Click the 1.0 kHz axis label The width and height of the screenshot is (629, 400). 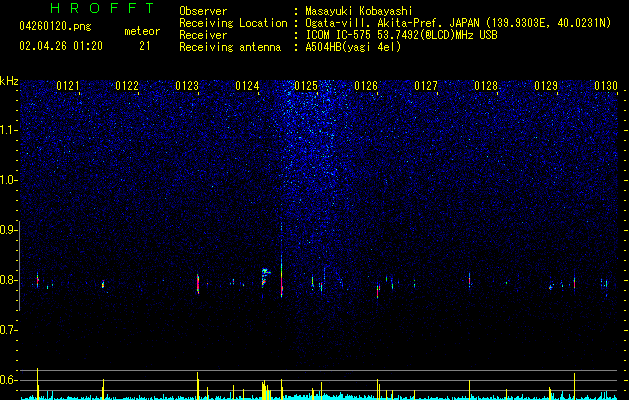(x=8, y=180)
